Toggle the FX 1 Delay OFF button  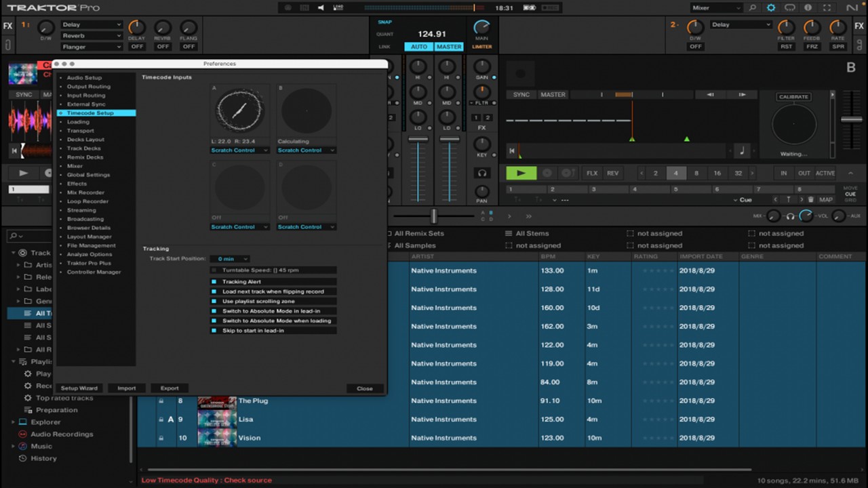coord(137,47)
